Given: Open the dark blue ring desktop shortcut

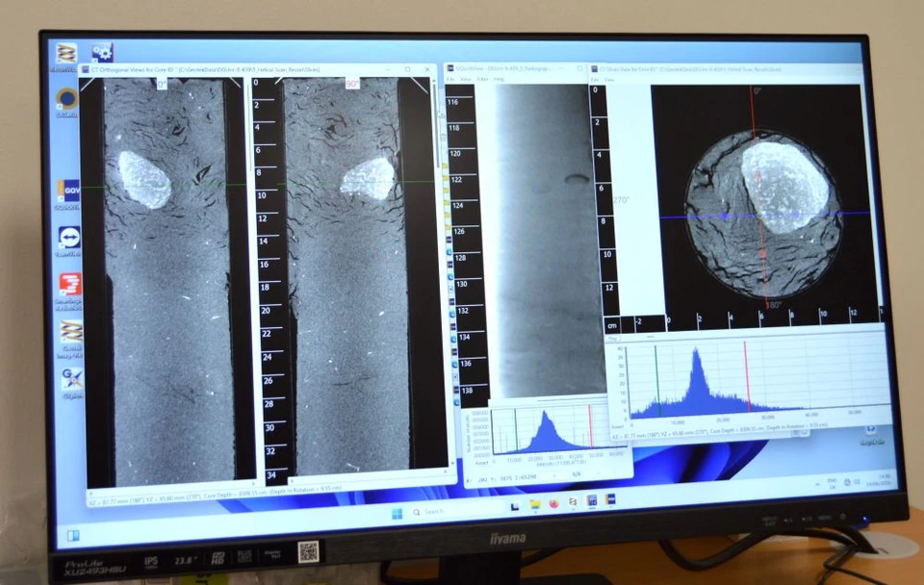Looking at the screenshot, I should (x=67, y=99).
